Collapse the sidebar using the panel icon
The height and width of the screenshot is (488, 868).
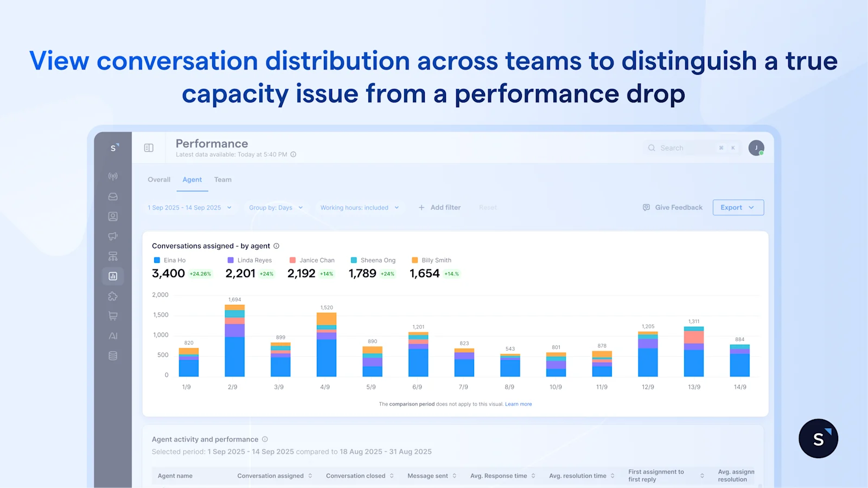click(x=148, y=147)
